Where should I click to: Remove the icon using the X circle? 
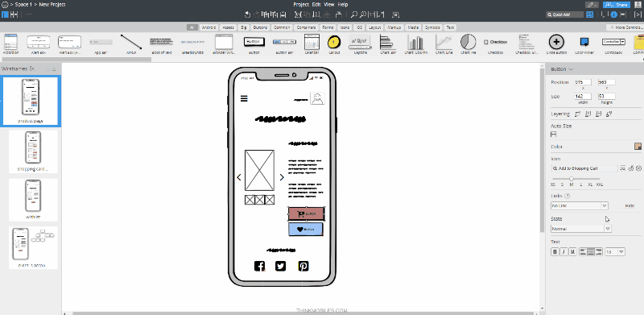(638, 168)
